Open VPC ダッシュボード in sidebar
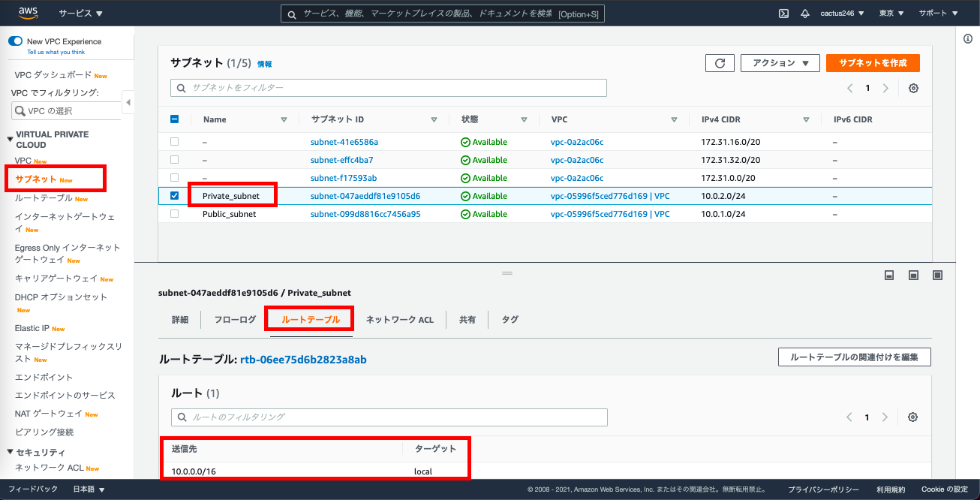980x500 pixels. click(53, 75)
